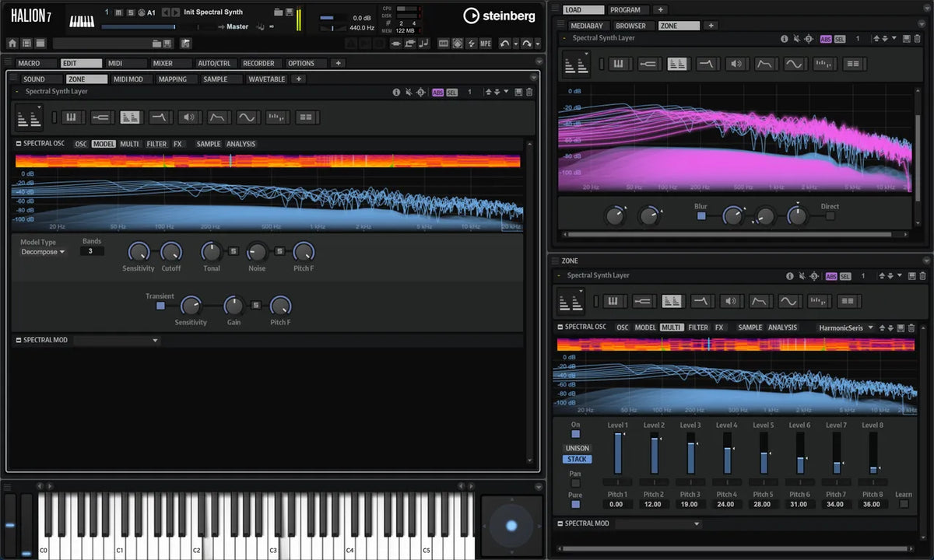Open the LFO sine-wave section in top-right panel
Viewport: 934px width, 560px height.
point(794,64)
